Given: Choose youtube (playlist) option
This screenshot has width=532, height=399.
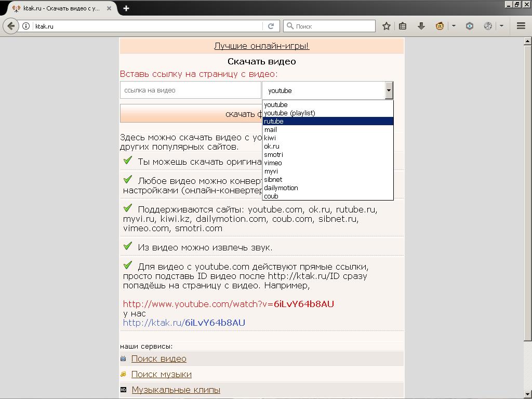Looking at the screenshot, I should [328, 113].
